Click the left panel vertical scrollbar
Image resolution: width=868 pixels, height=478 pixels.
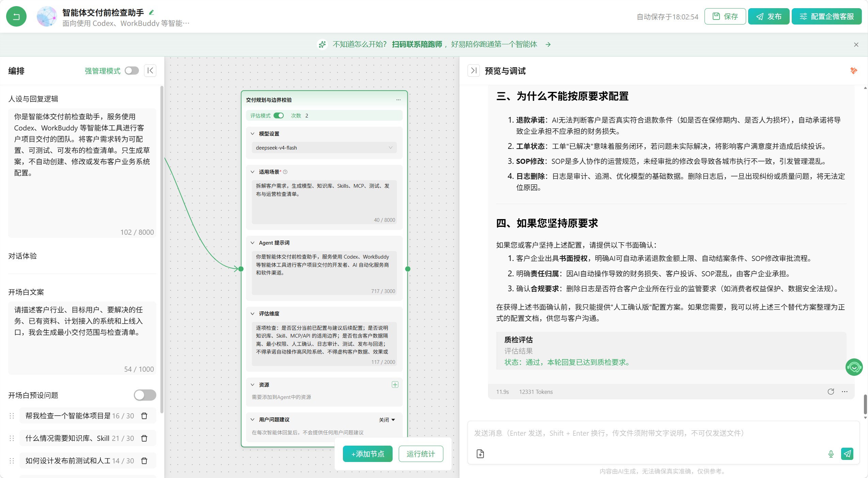[161, 250]
